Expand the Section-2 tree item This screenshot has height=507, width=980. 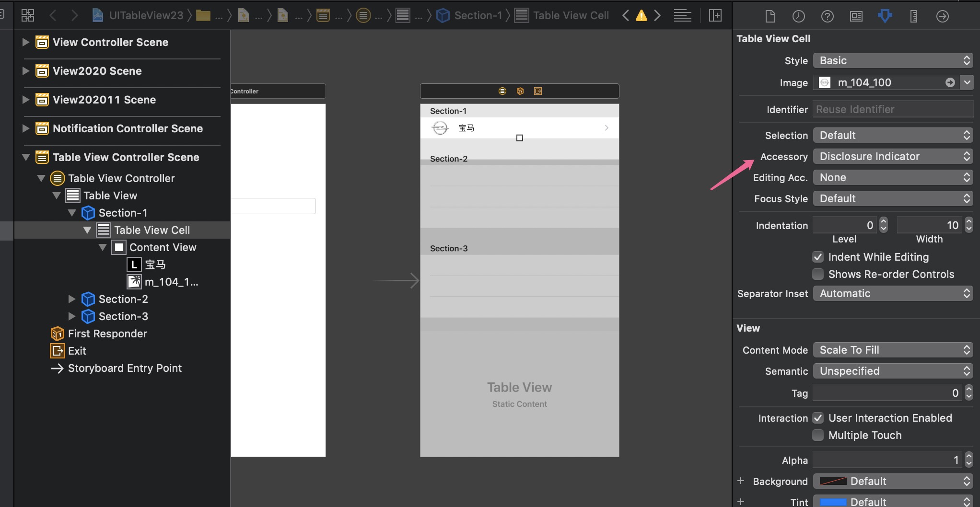click(x=72, y=299)
